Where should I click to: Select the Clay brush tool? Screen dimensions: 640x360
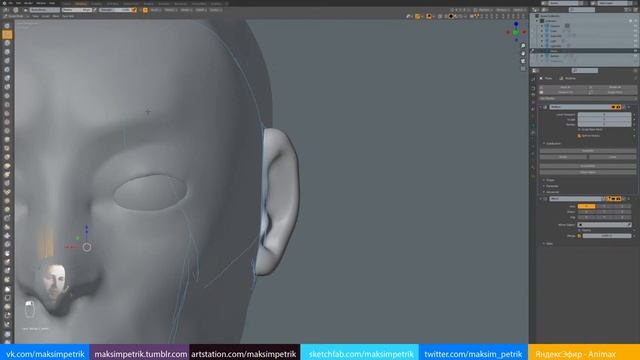pos(7,43)
